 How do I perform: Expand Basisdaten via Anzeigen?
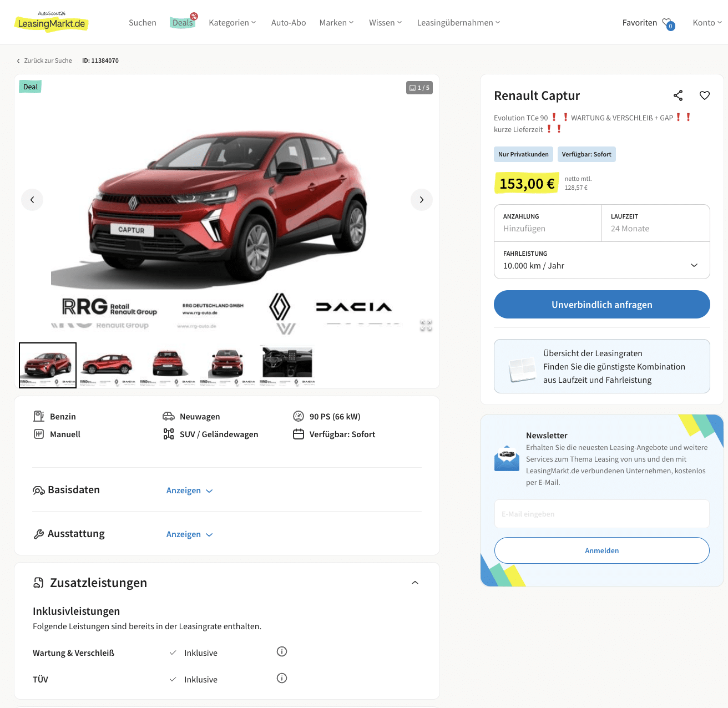coord(190,490)
